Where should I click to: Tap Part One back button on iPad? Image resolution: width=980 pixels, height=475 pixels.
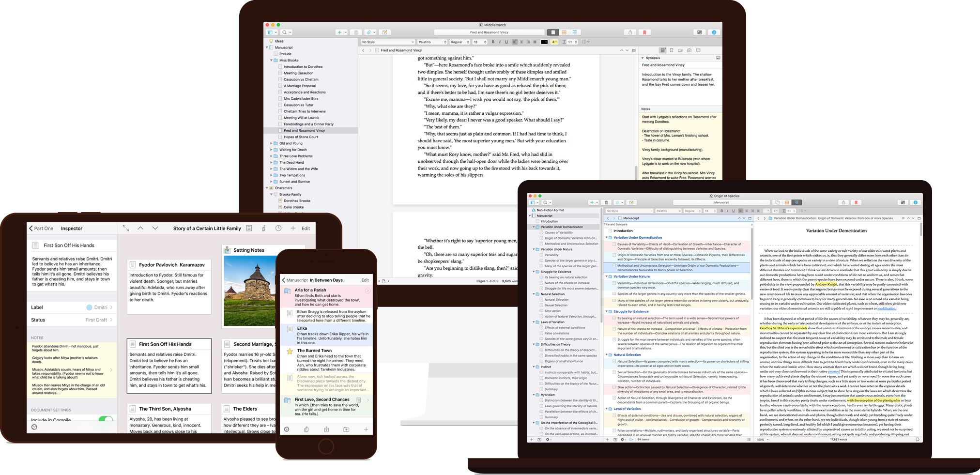coord(41,229)
